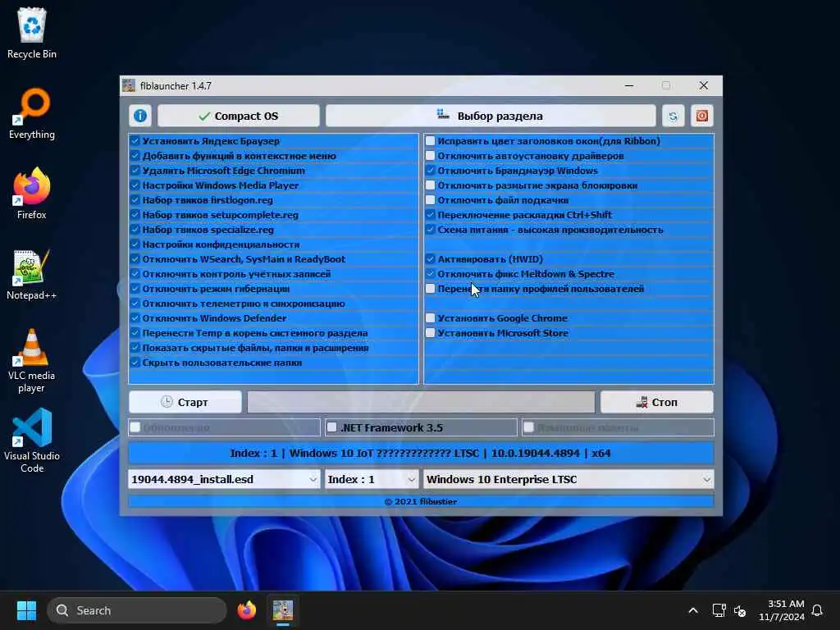Uncheck Отключить режим гибернации

pos(135,289)
